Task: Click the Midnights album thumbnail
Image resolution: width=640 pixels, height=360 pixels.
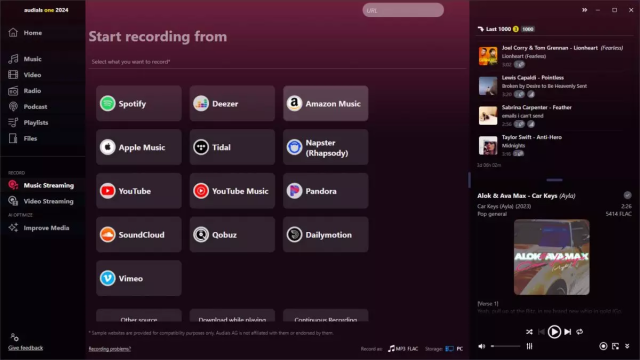Action: point(488,145)
